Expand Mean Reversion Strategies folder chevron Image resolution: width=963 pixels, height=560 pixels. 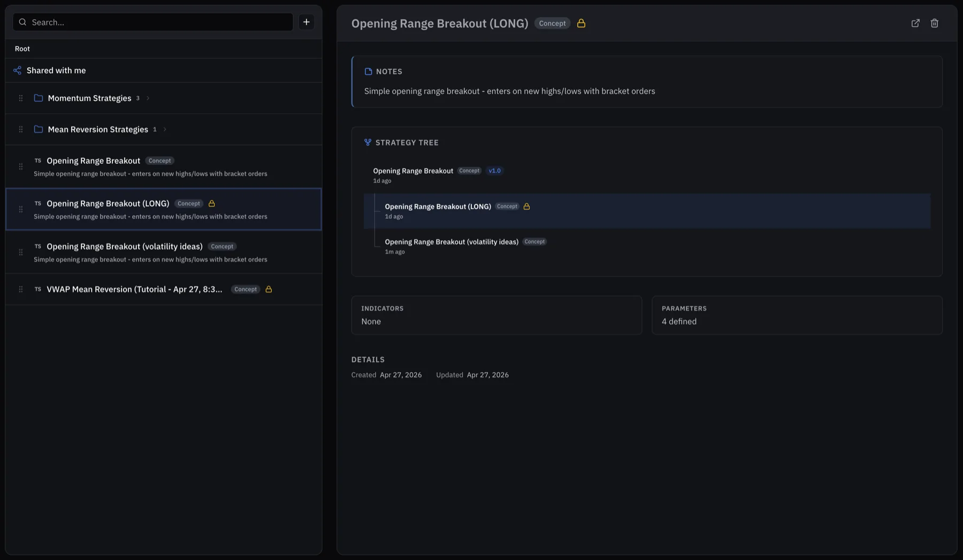(x=165, y=129)
